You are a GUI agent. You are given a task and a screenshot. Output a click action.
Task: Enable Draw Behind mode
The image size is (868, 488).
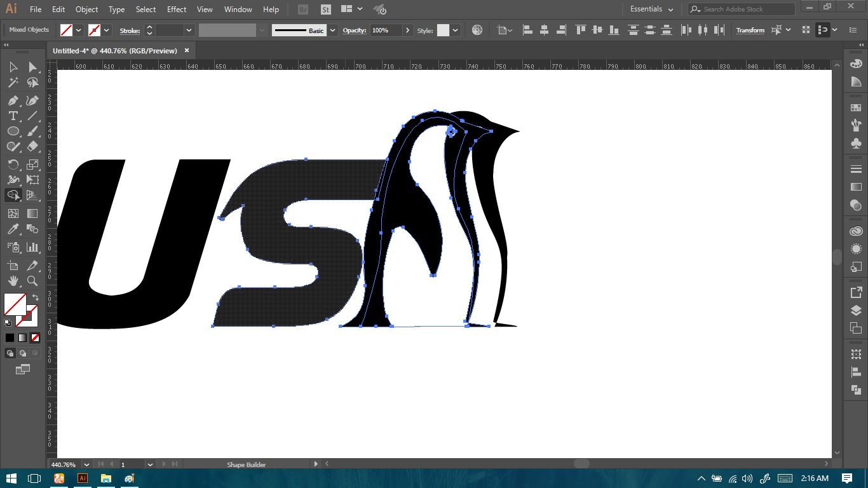[x=23, y=353]
